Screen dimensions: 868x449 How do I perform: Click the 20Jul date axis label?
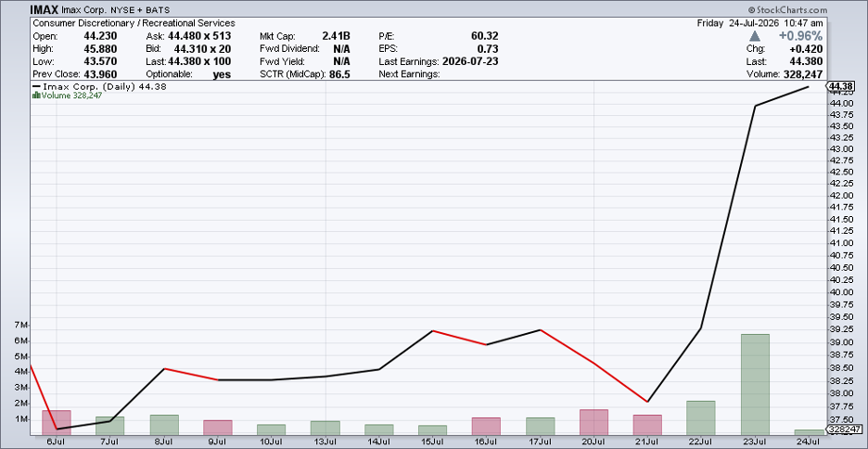(x=594, y=442)
